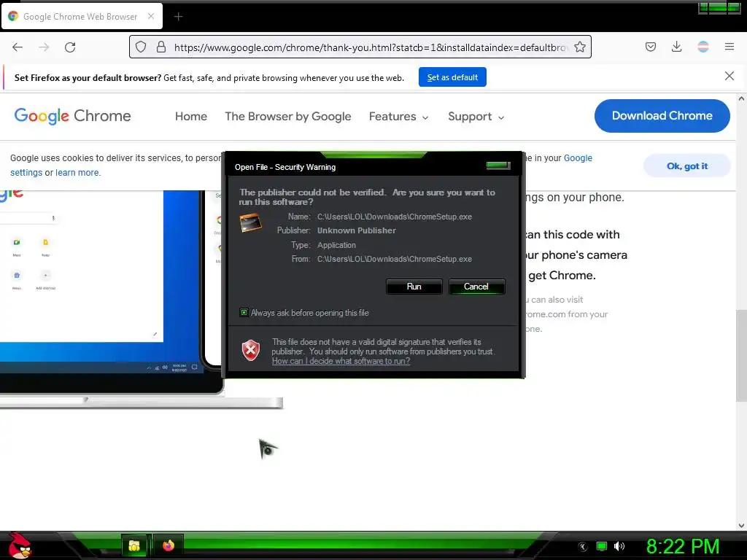Click the Name path ChromeSetup.exe text

pos(395,217)
